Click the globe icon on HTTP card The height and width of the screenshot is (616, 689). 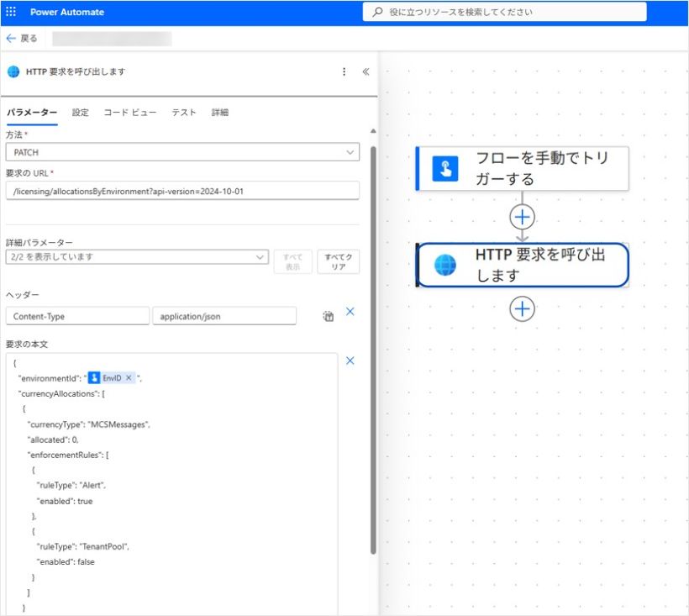click(445, 265)
